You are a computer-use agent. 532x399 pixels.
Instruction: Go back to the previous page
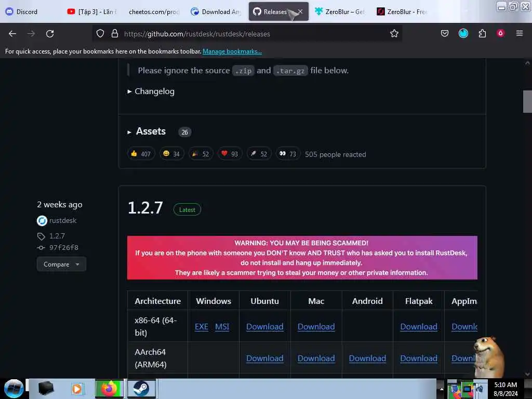click(x=12, y=34)
